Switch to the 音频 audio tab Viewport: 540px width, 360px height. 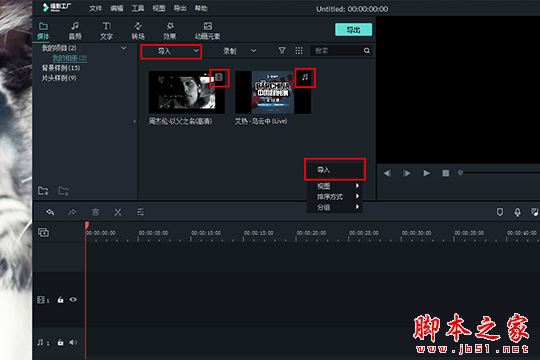(75, 31)
